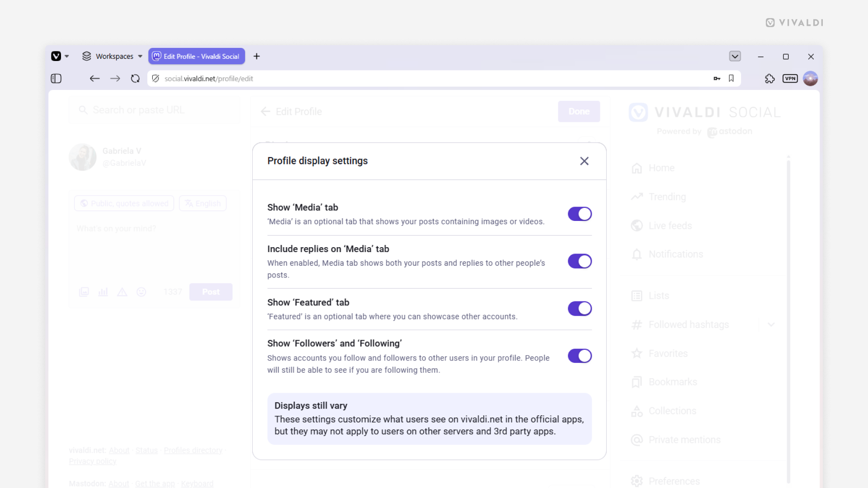Viewport: 868px width, 488px height.
Task: Open the Status link
Action: pos(147,451)
